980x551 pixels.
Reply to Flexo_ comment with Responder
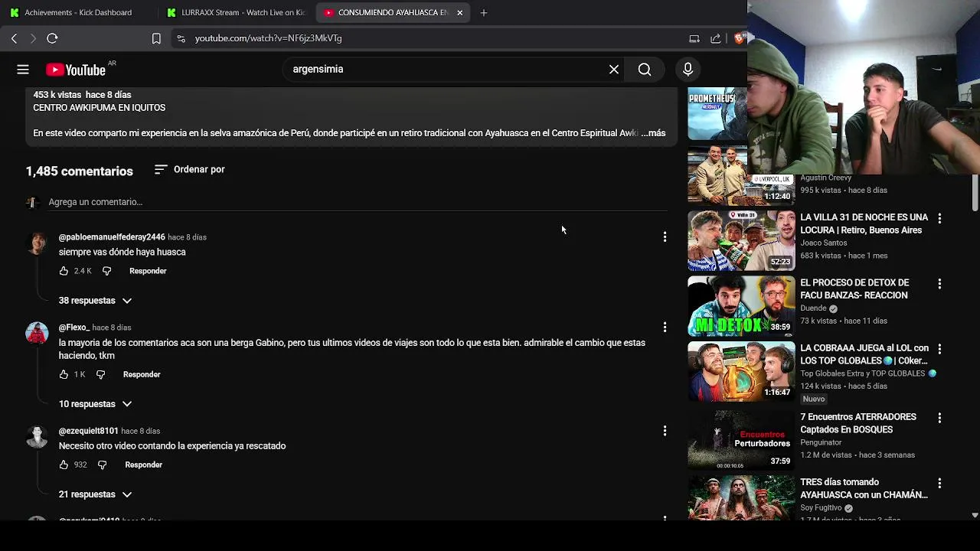pos(142,374)
